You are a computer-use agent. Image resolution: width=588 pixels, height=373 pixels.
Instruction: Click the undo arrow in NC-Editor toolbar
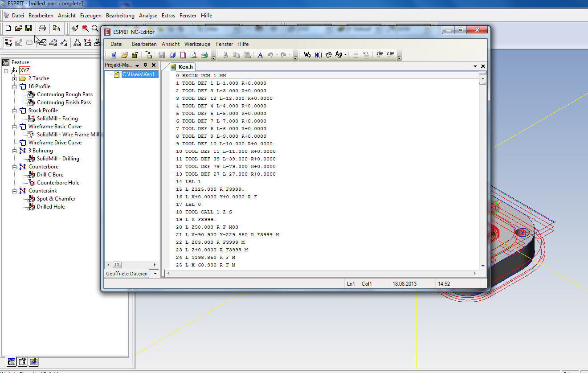270,55
